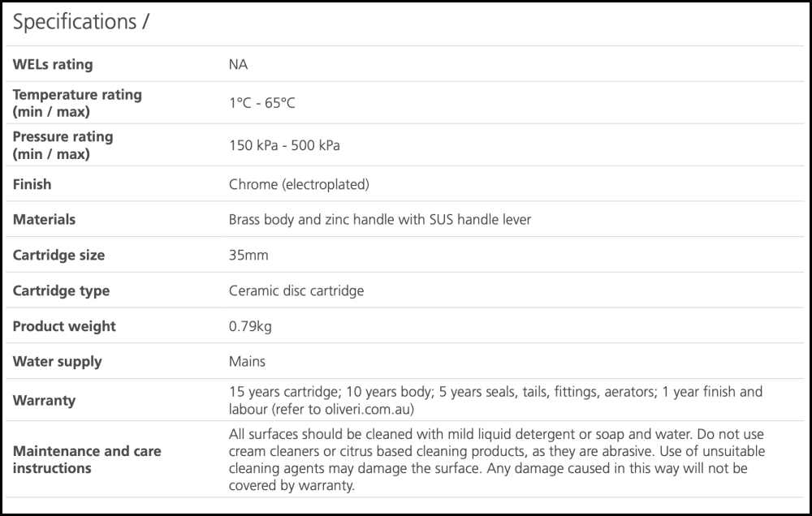This screenshot has width=812, height=516.
Task: Click the oliveri.com.au reference in Warranty
Action: (x=369, y=409)
